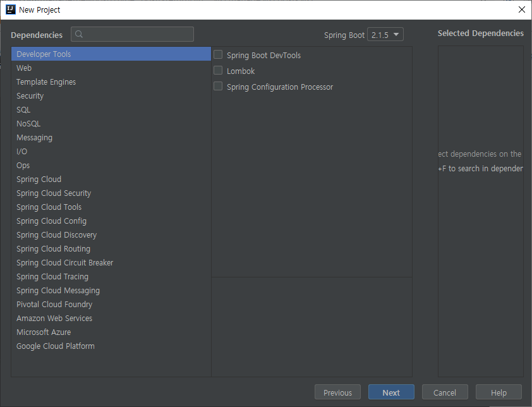Tick Spring Configuration Processor checkbox
Image resolution: width=532 pixels, height=407 pixels.
tap(218, 86)
